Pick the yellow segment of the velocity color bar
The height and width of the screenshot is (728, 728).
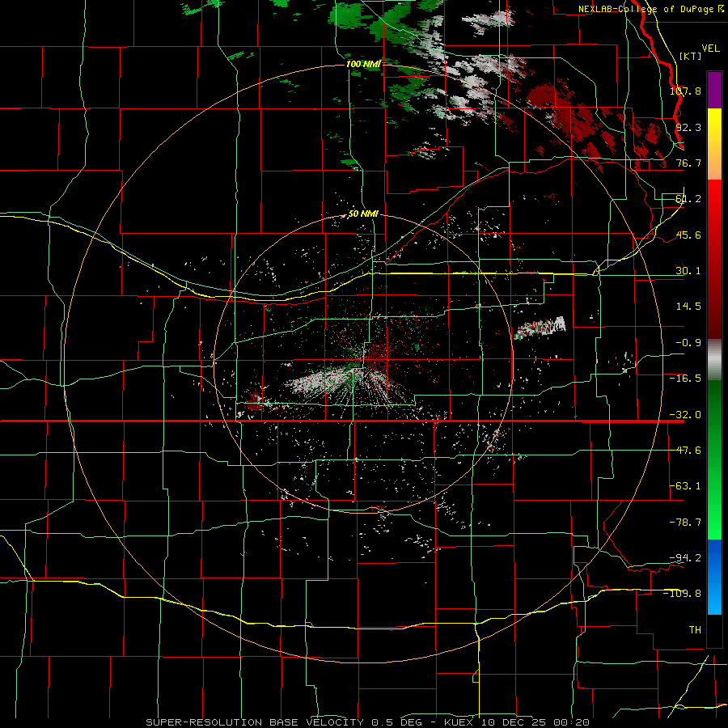click(714, 144)
